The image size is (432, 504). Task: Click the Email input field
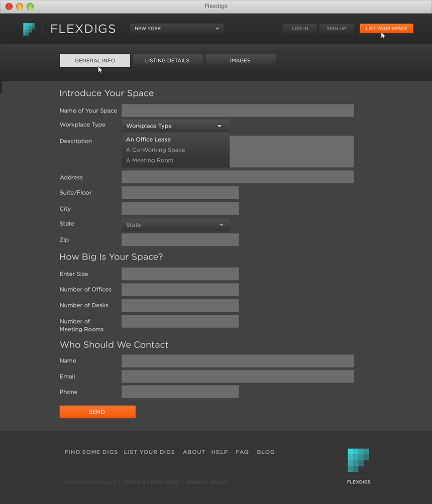[238, 376]
